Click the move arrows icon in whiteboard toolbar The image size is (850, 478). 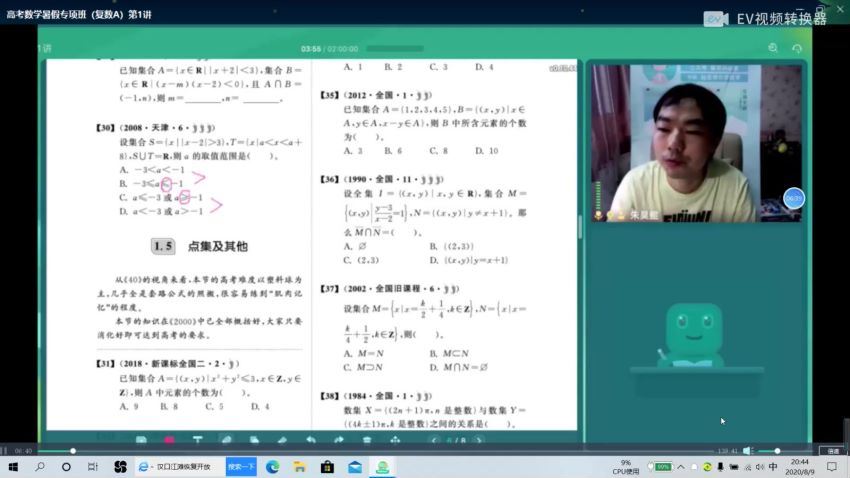click(395, 440)
